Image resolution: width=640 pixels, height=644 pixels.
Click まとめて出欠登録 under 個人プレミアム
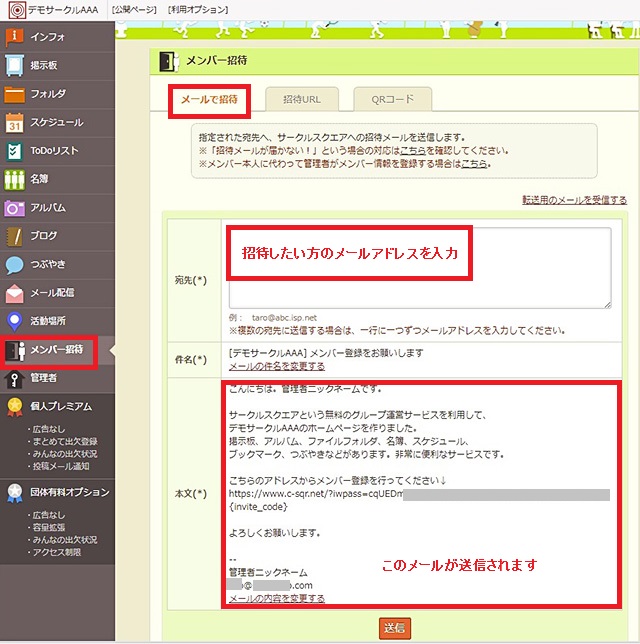click(65, 442)
